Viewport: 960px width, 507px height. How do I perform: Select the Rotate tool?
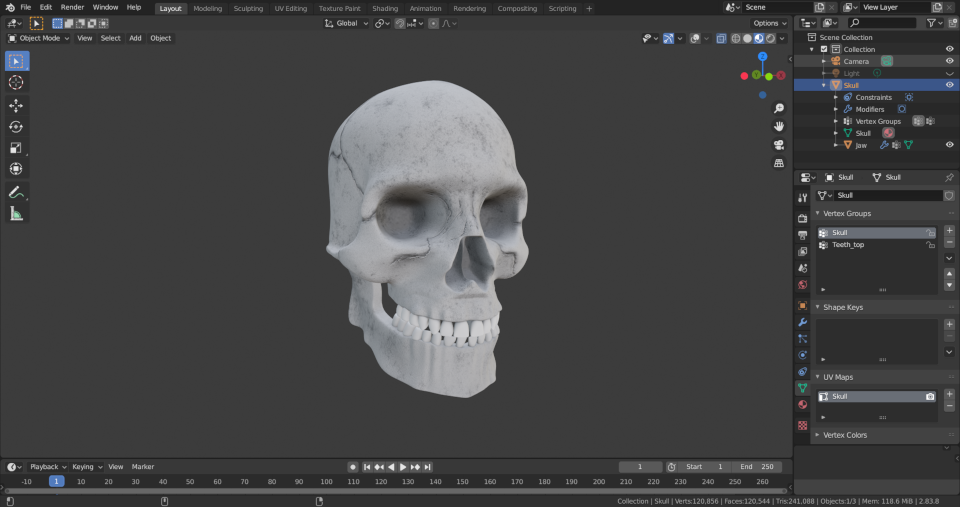click(17, 127)
